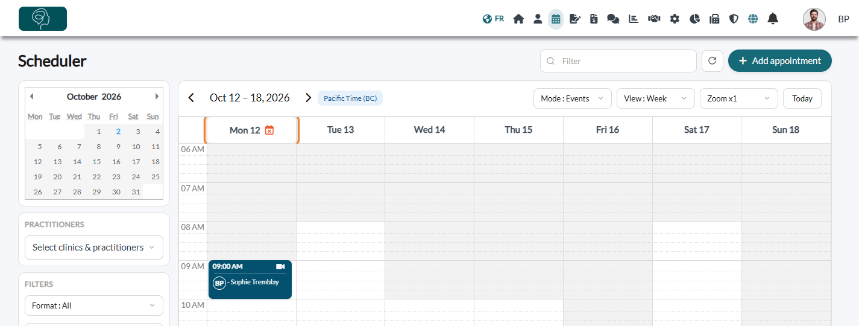Focus the Filter search field
Viewport: 868px width, 326px height.
click(x=618, y=61)
